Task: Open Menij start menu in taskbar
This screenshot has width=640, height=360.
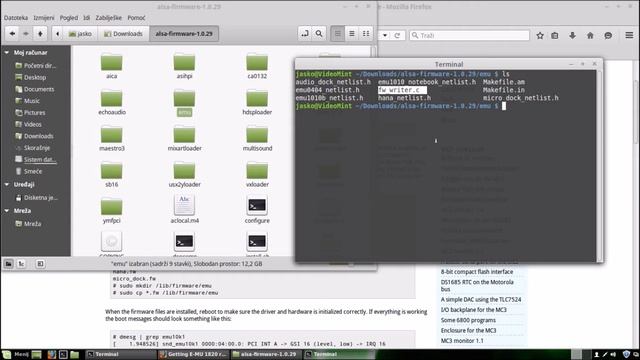Action: coord(16,354)
